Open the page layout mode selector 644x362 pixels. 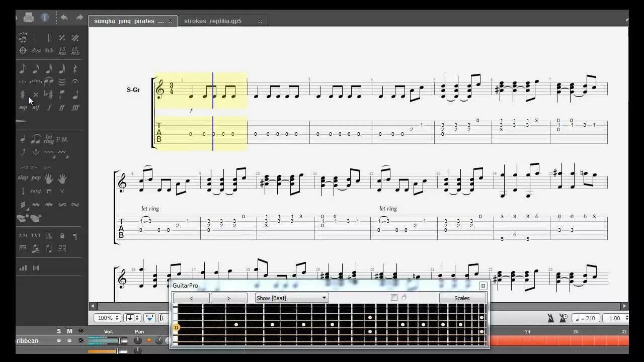(x=133, y=318)
